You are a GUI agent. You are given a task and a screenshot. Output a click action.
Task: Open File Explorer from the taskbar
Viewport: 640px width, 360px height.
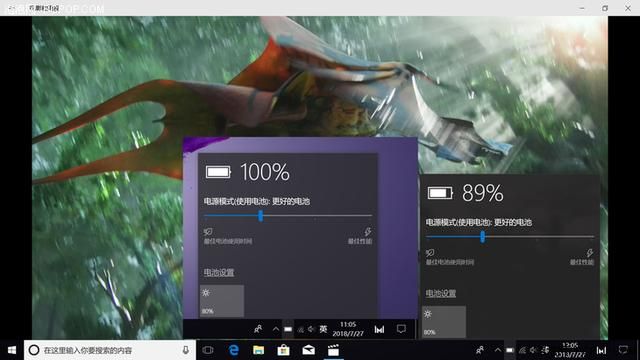pos(259,350)
